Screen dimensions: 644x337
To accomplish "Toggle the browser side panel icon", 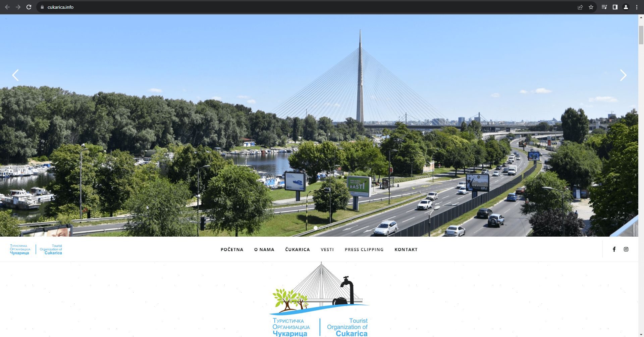I will [615, 7].
